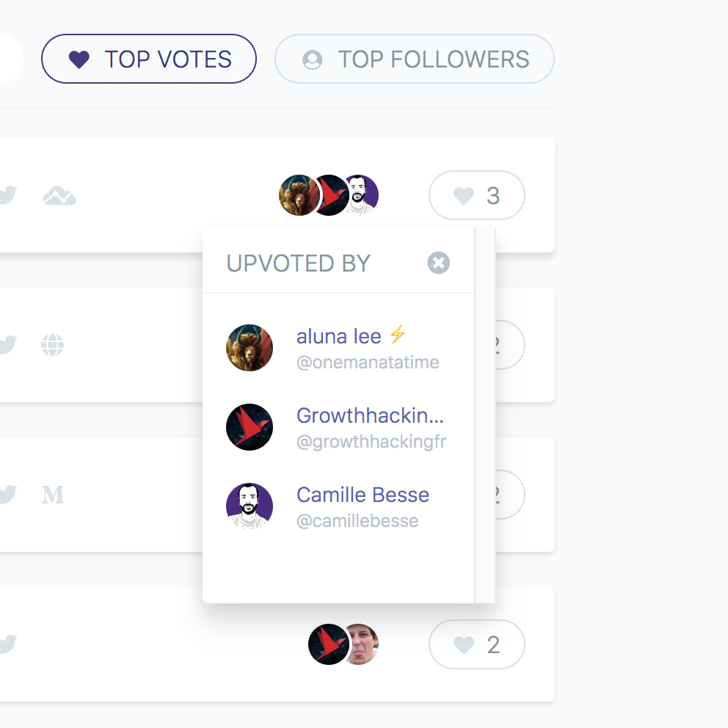
Task: Open Camille Besse profile link
Action: (x=363, y=495)
